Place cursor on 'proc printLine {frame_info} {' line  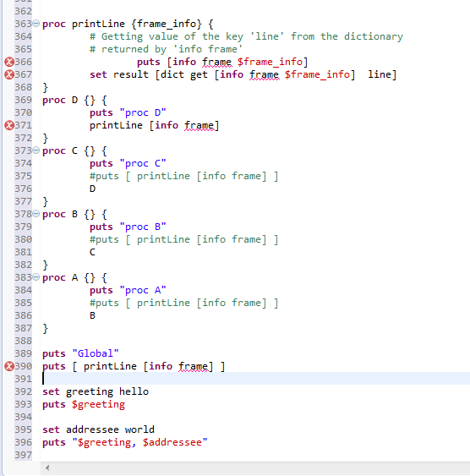(x=128, y=24)
